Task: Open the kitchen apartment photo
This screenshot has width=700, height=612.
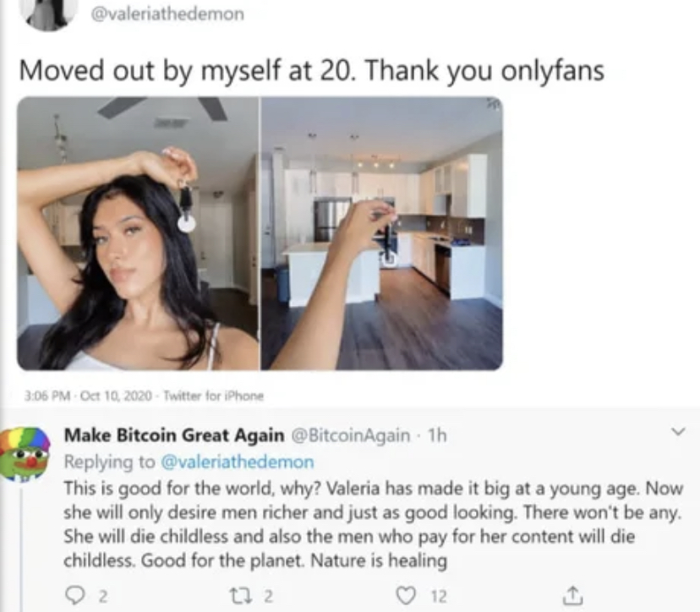Action: point(381,233)
